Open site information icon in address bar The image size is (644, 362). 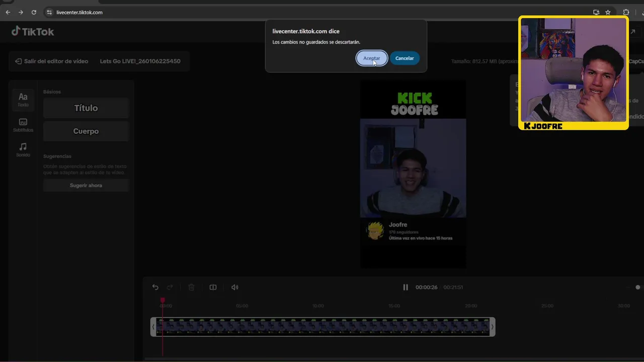pyautogui.click(x=49, y=12)
